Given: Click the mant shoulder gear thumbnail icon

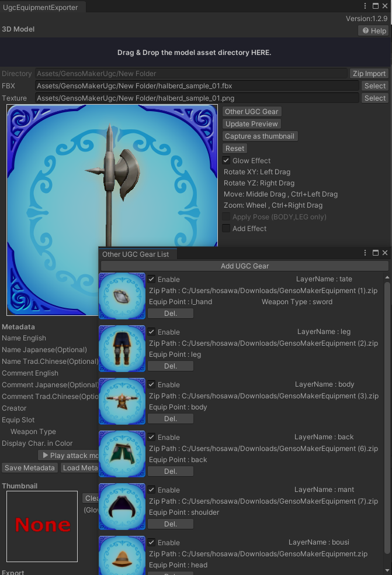Looking at the screenshot, I should [x=122, y=507].
